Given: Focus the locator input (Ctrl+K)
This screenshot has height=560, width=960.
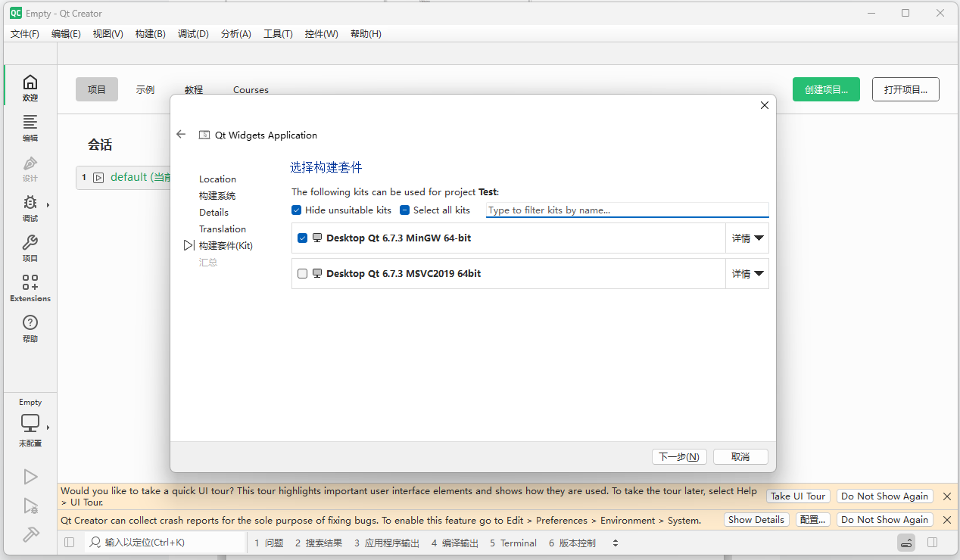Looking at the screenshot, I should tap(165, 543).
